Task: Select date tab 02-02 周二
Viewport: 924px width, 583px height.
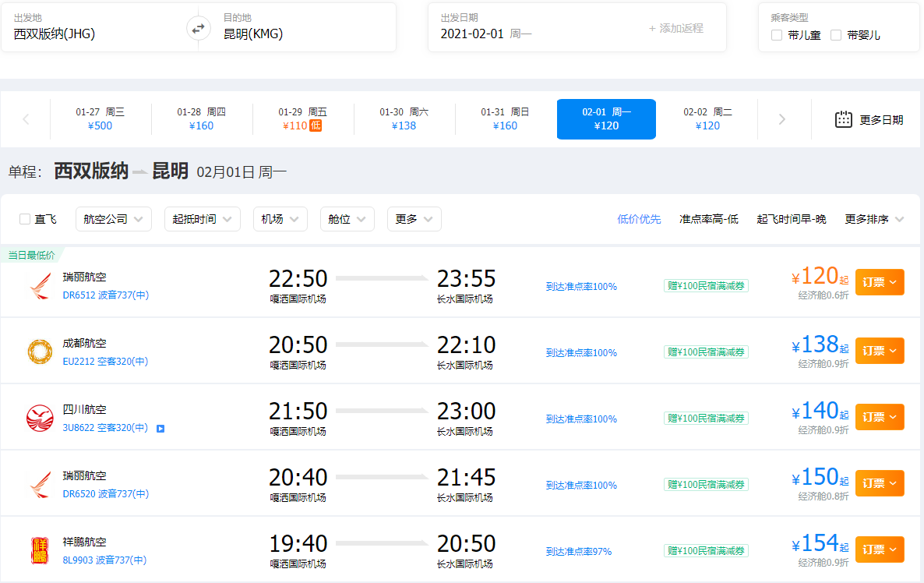Action: (707, 119)
